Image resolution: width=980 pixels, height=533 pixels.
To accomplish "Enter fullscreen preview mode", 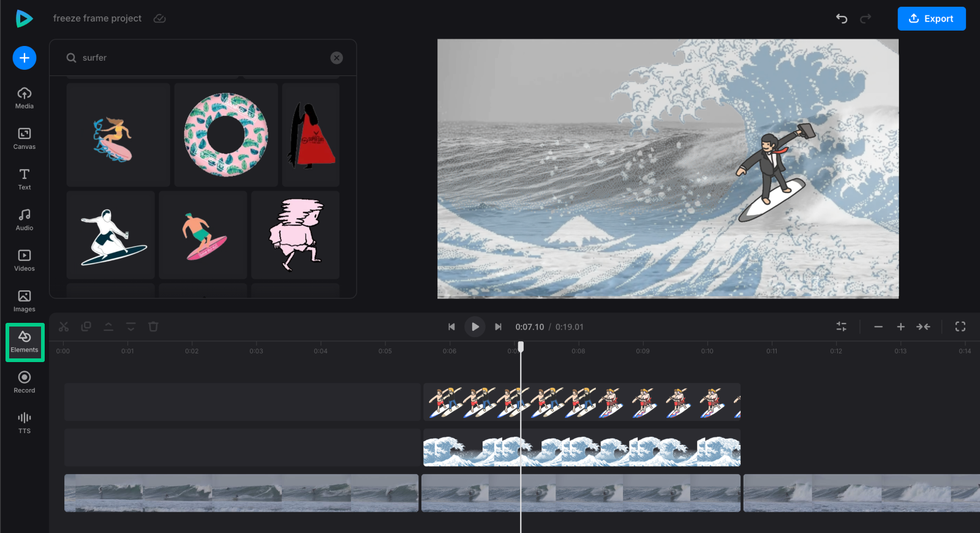I will (960, 327).
